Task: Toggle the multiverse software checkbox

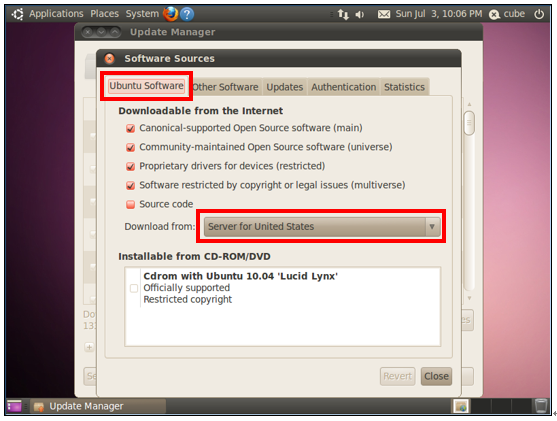Action: [x=130, y=185]
